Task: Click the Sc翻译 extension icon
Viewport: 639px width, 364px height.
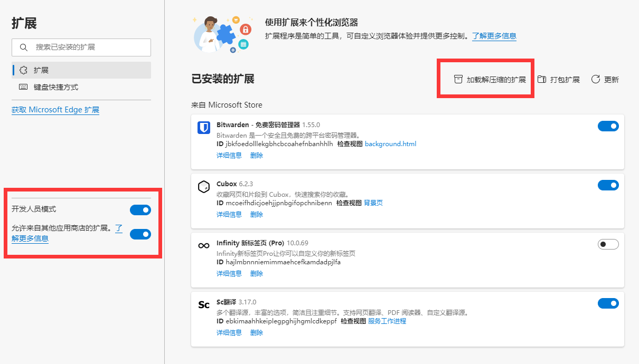Action: pos(204,305)
